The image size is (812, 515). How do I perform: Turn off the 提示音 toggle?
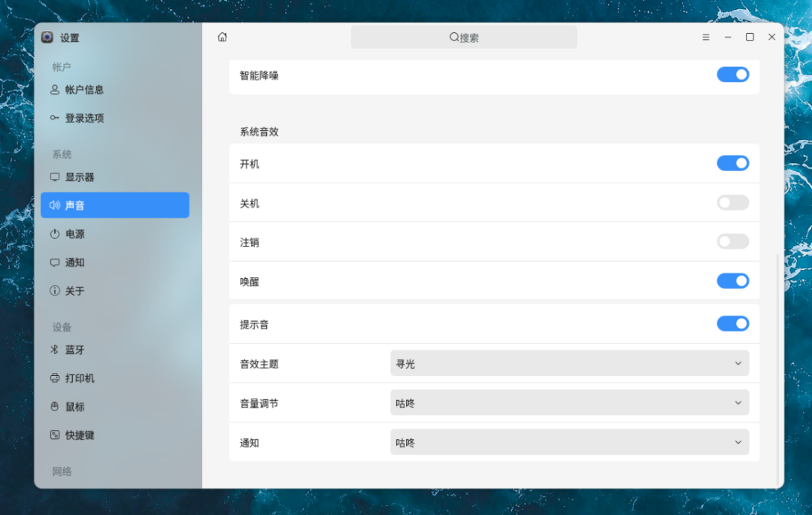click(x=732, y=323)
